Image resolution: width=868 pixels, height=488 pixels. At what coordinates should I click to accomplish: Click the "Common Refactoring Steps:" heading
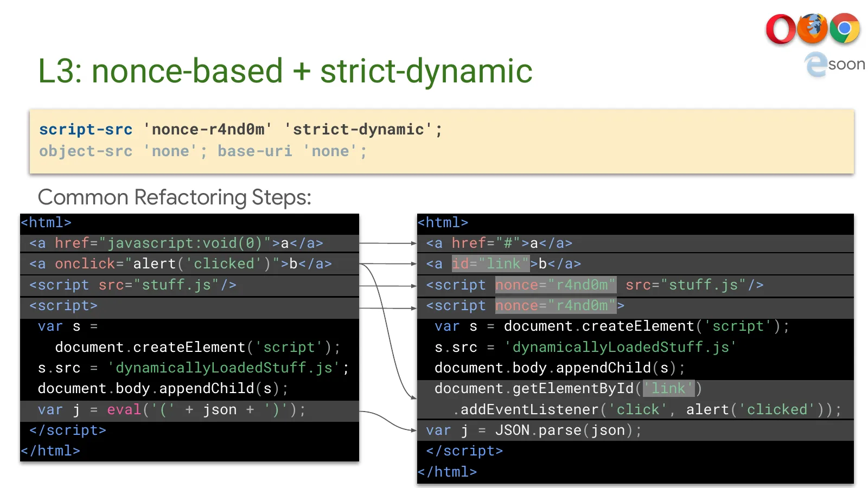coord(175,197)
